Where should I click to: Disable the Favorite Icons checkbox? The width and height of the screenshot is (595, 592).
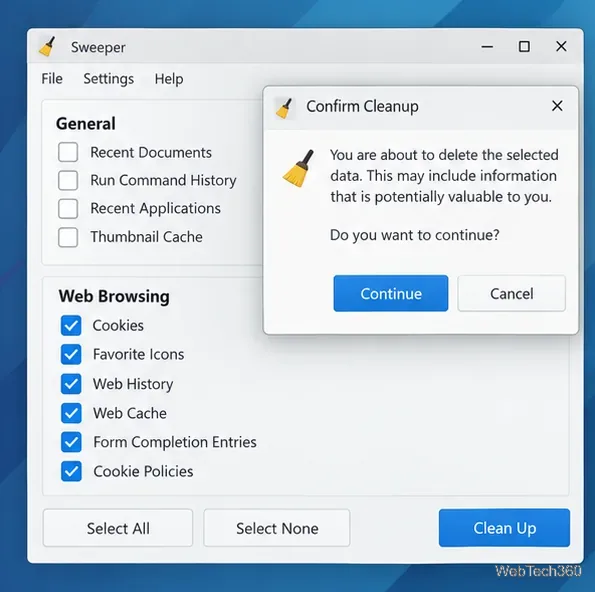tap(71, 354)
